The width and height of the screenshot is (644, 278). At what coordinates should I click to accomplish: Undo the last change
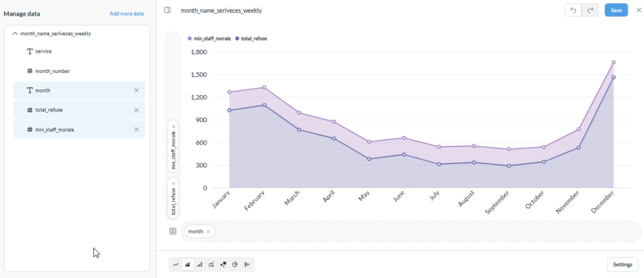[574, 10]
